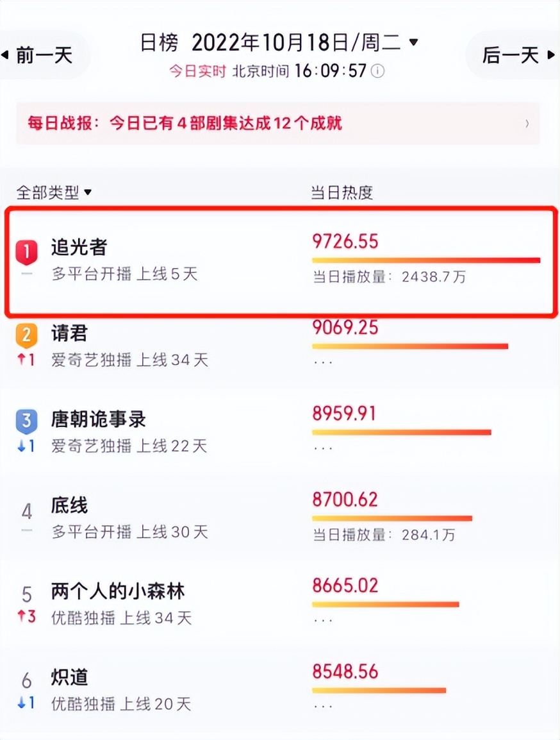Click the blue rank 3 badge icon
Image resolution: width=560 pixels, height=740 pixels.
click(26, 421)
